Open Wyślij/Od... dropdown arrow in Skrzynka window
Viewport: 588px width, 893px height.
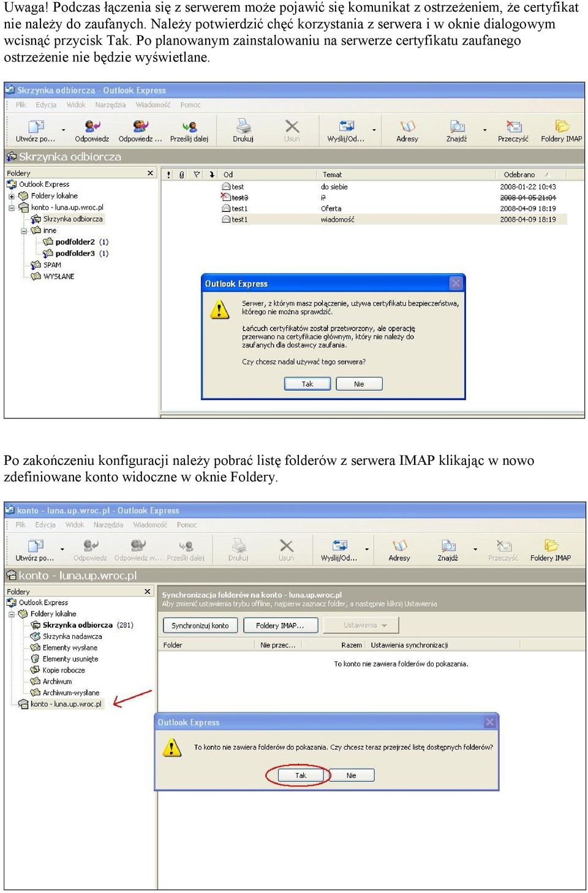pos(374,130)
